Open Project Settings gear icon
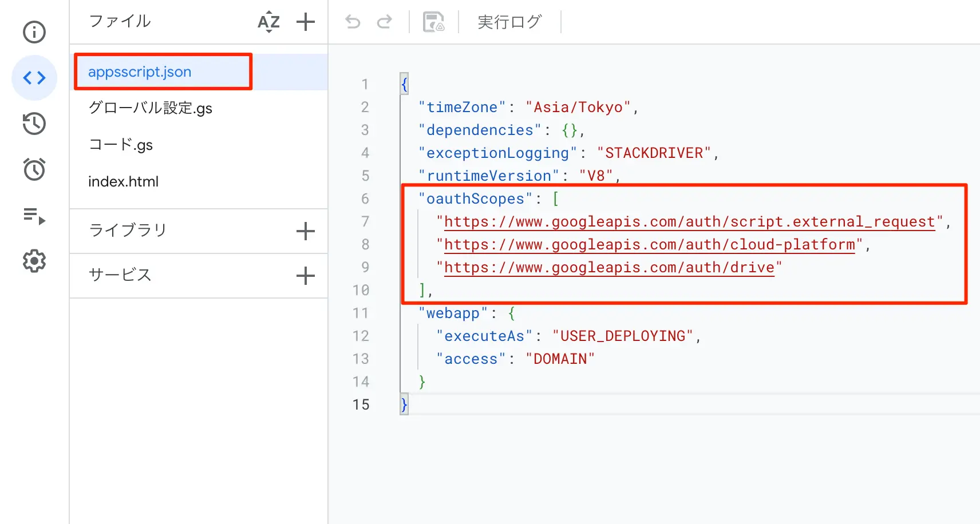Viewport: 980px width, 524px height. tap(34, 261)
